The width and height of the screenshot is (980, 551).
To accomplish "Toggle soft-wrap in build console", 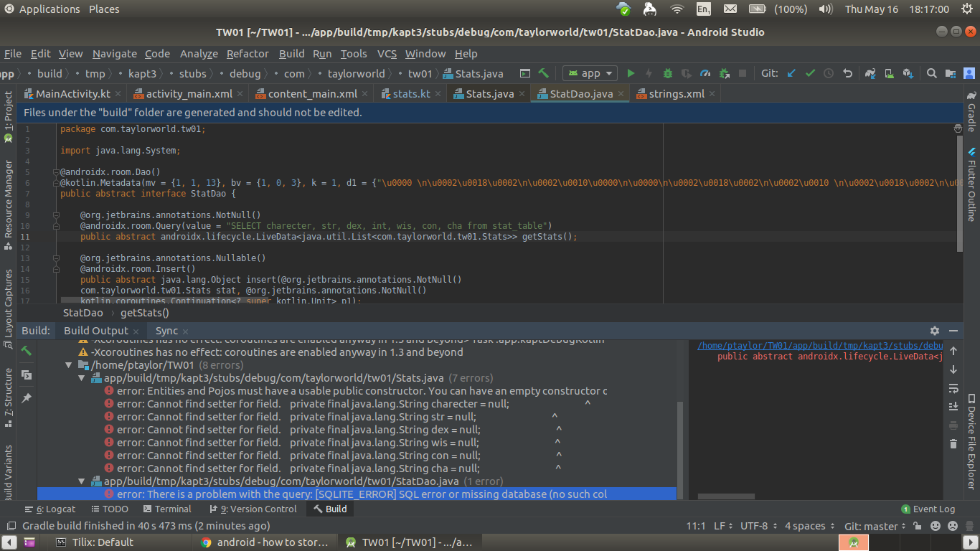I will (953, 388).
